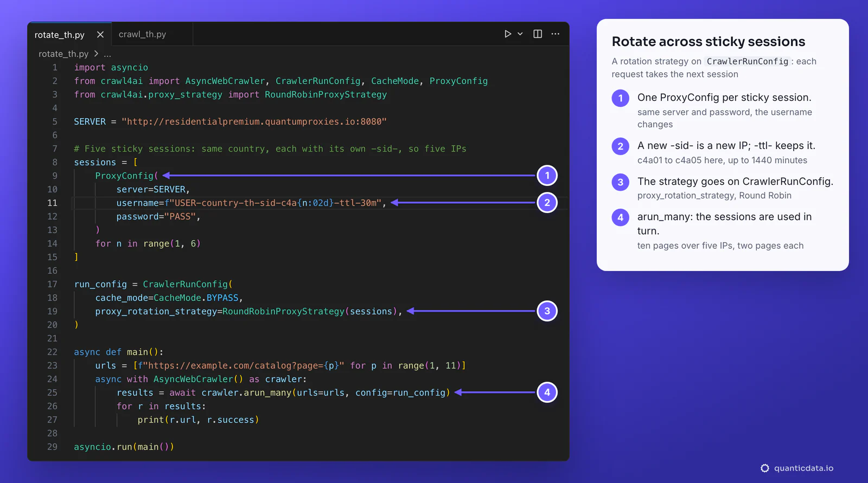Click rotate_th.py in the breadcrumb
The width and height of the screenshot is (868, 483).
[x=63, y=54]
